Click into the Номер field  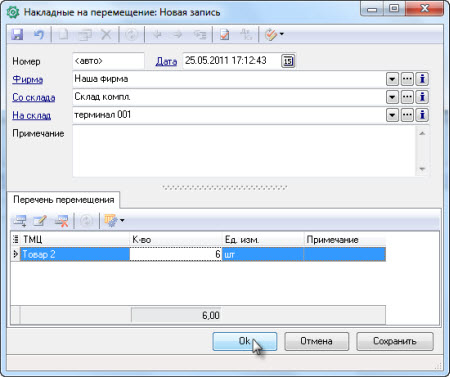click(108, 61)
